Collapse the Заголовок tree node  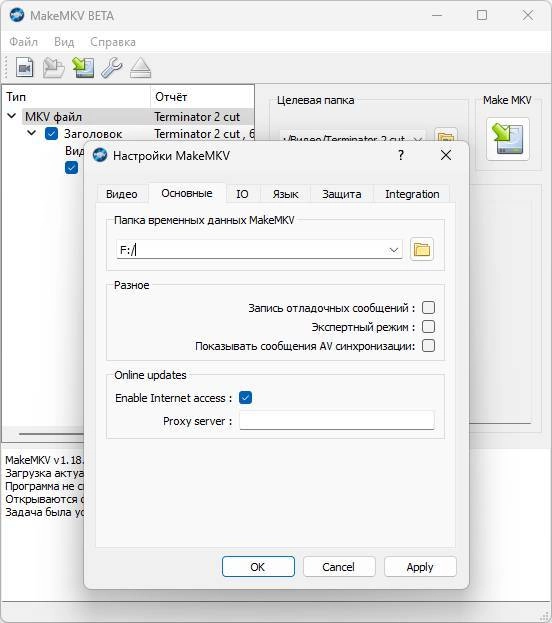pyautogui.click(x=32, y=133)
